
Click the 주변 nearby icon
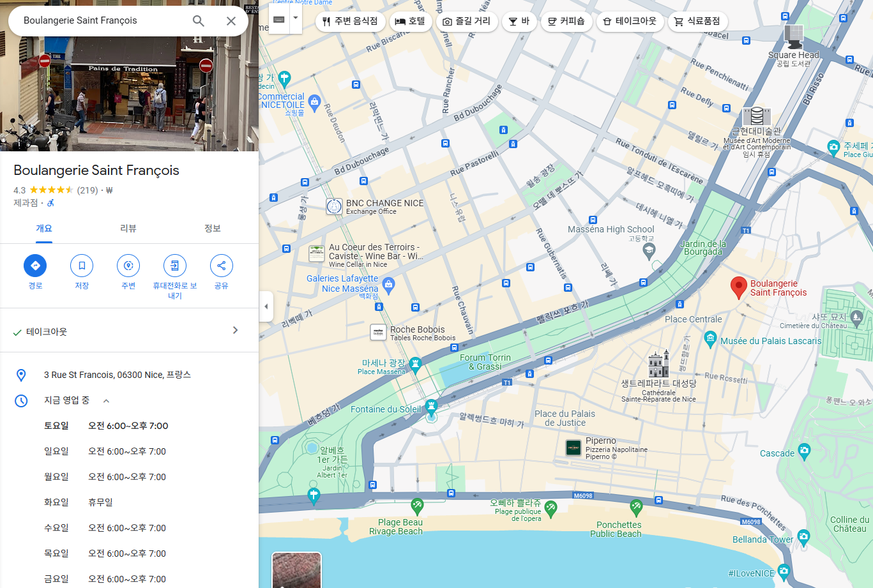[x=128, y=266]
